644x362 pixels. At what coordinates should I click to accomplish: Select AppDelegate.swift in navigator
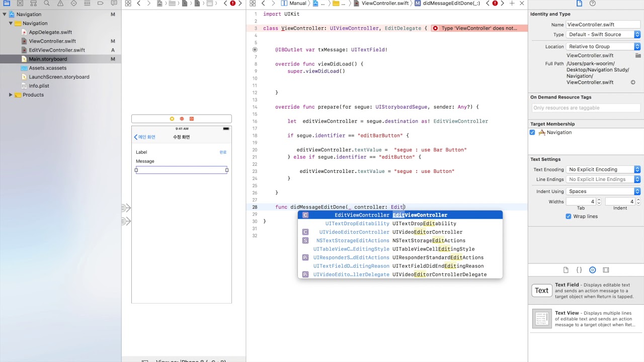point(50,32)
